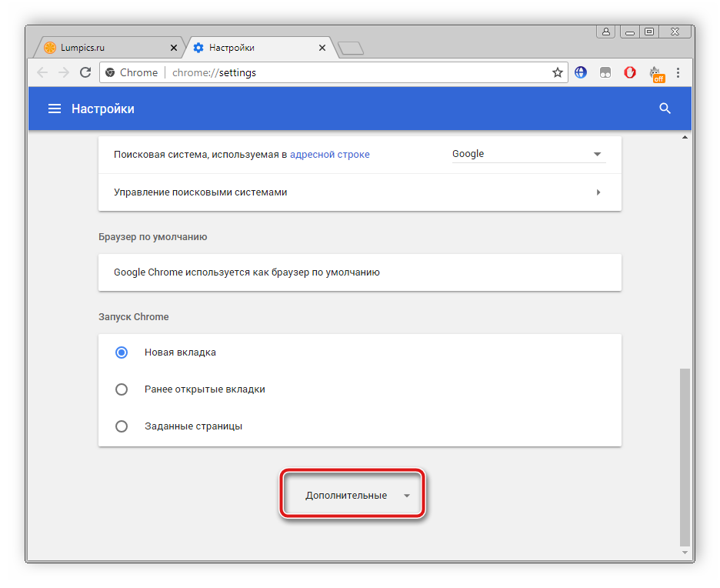Viewport: 720px width, 588px height.
Task: Click the blue globe extension icon
Action: (581, 72)
